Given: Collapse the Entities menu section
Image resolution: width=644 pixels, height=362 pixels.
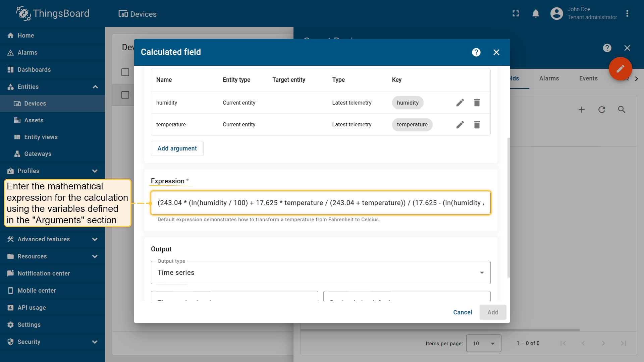Looking at the screenshot, I should [95, 87].
